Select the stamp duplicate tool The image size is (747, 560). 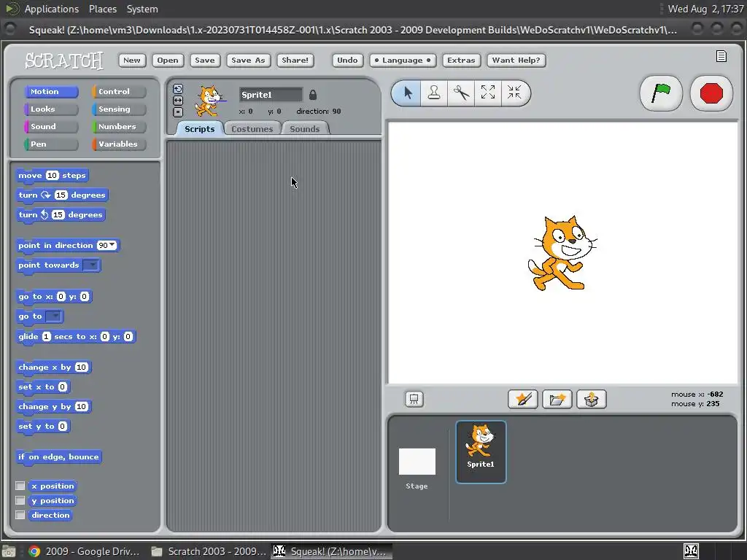(x=433, y=93)
